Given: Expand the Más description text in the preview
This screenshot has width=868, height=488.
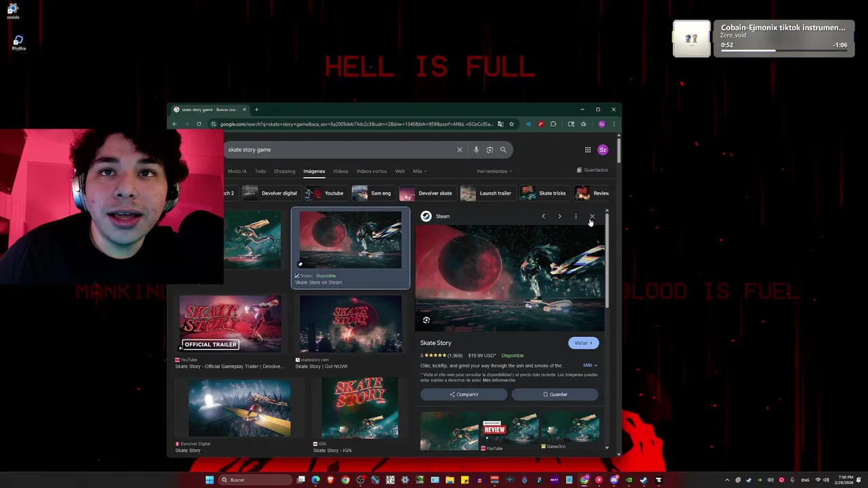Looking at the screenshot, I should coord(590,365).
